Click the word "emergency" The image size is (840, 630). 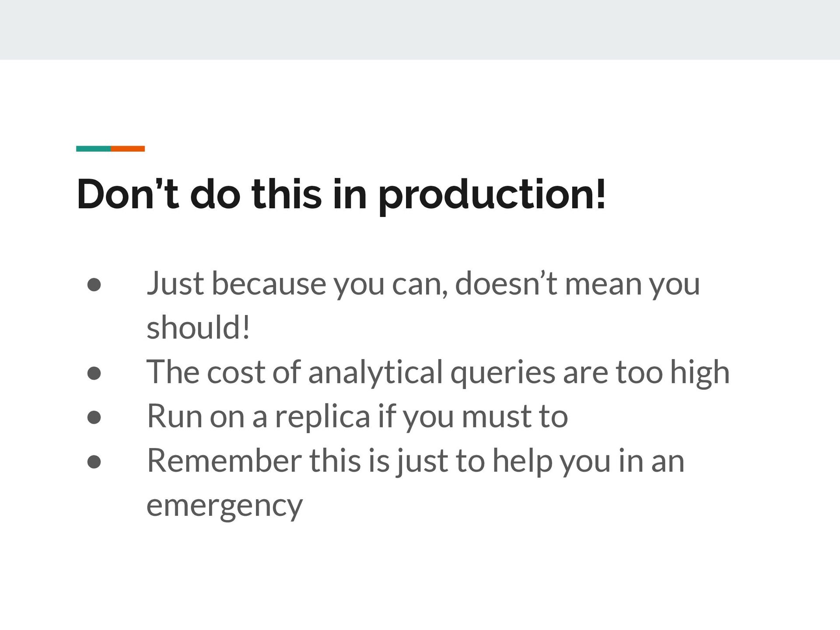point(224,507)
